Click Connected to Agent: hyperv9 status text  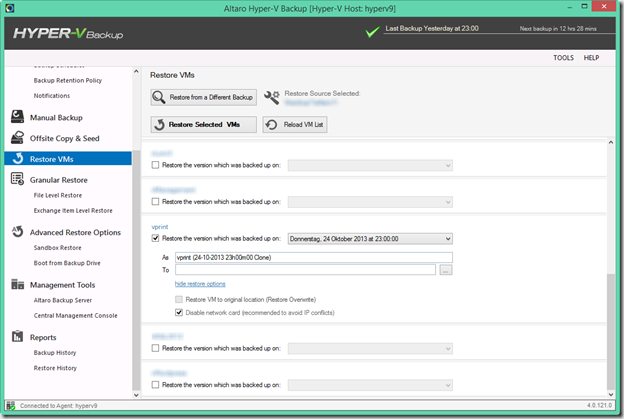point(58,405)
